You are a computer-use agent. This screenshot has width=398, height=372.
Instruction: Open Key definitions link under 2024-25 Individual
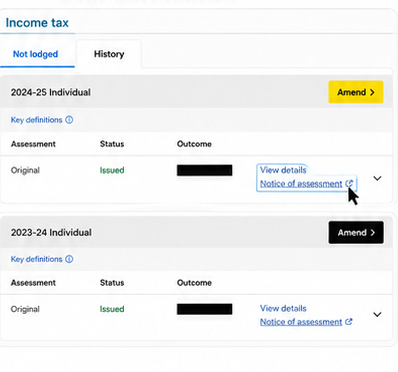(37, 120)
